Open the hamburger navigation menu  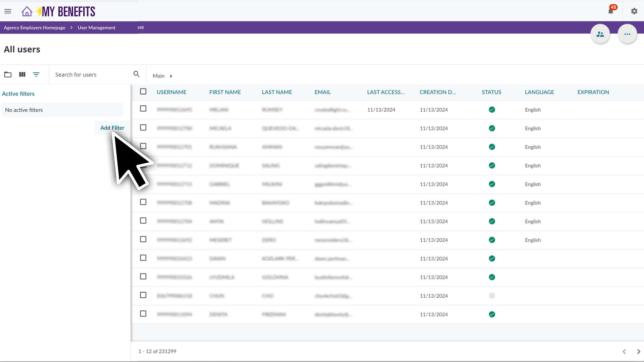7,11
